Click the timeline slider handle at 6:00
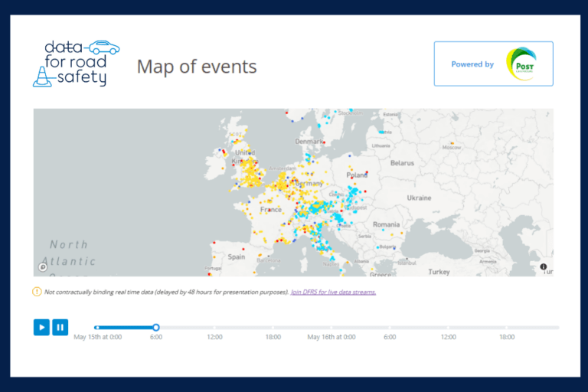 (156, 328)
